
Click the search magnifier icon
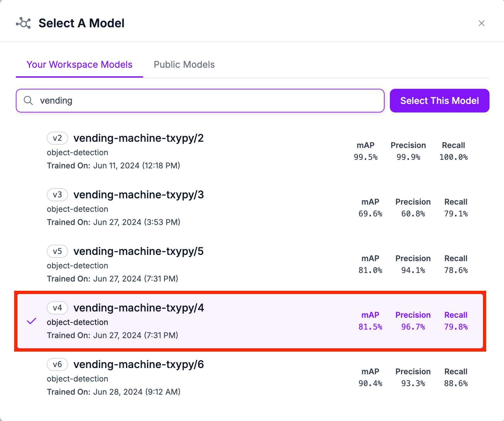click(29, 101)
